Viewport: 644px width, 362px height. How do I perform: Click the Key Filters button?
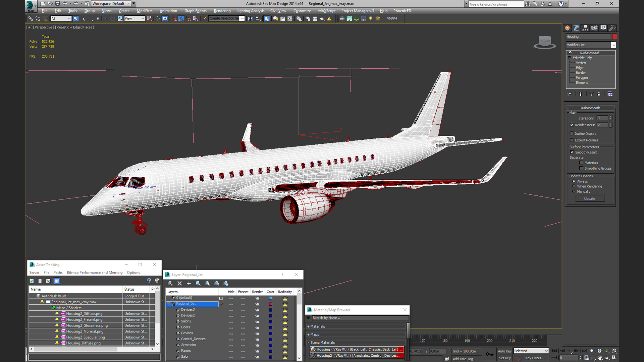[x=535, y=358]
